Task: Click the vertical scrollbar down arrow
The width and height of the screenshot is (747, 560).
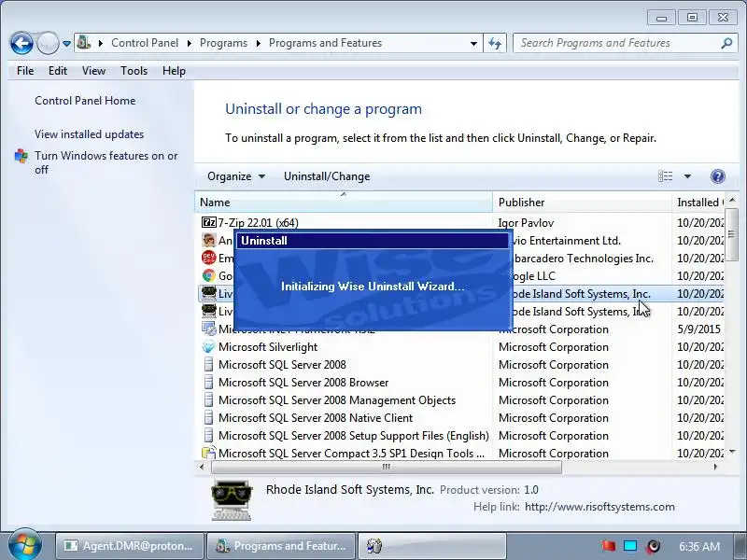Action: (732, 452)
